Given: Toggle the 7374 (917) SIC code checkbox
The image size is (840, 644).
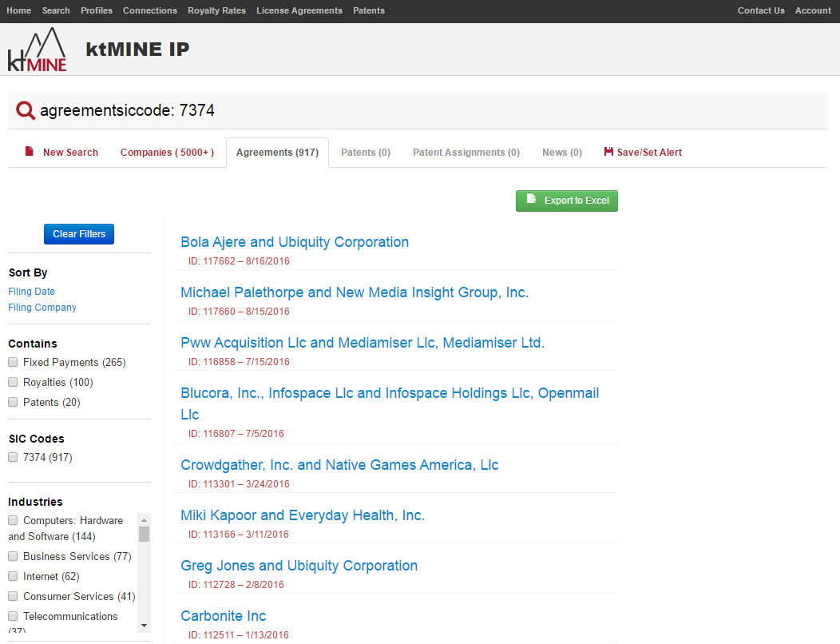Looking at the screenshot, I should pos(13,457).
